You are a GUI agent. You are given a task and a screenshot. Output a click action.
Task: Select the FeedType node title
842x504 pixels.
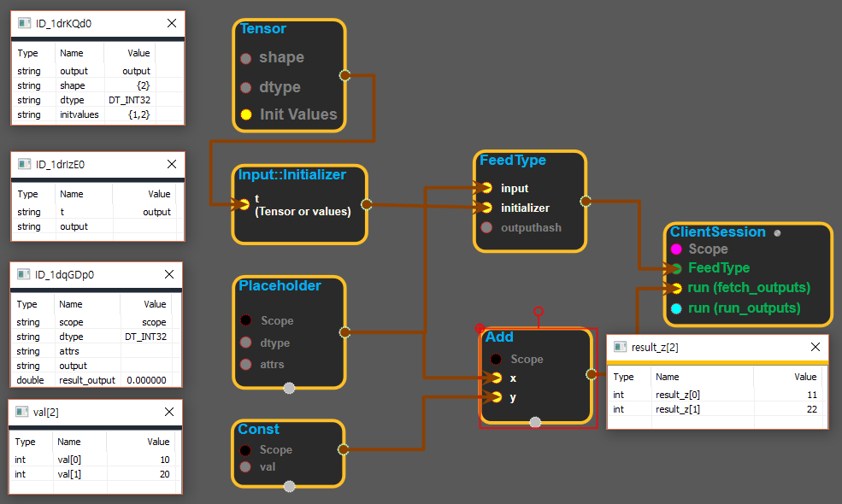[512, 160]
